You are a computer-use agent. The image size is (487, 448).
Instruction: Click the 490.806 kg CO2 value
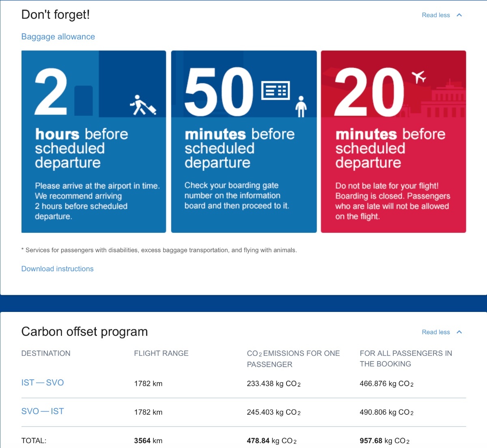pyautogui.click(x=386, y=412)
